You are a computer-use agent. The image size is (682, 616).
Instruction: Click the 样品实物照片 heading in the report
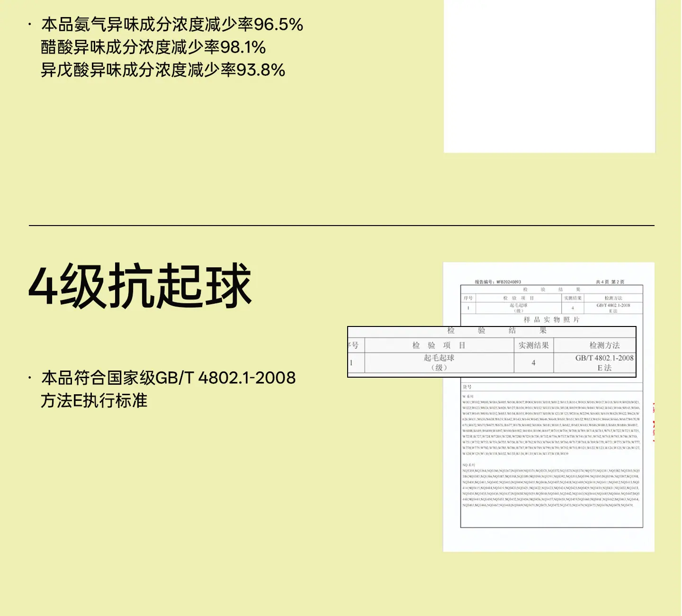551,320
